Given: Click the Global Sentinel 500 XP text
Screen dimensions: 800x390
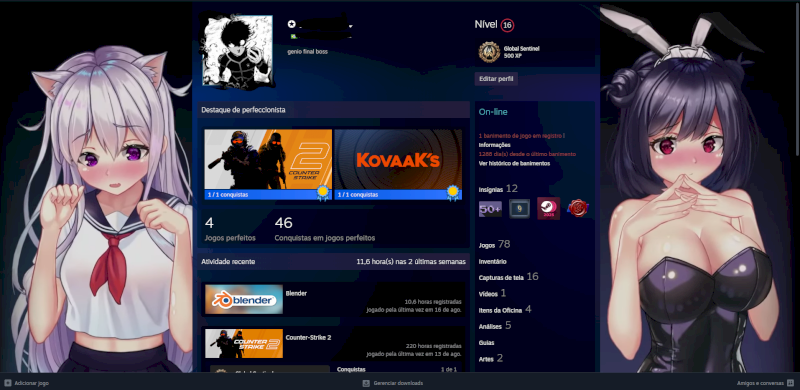Looking at the screenshot, I should [x=521, y=52].
